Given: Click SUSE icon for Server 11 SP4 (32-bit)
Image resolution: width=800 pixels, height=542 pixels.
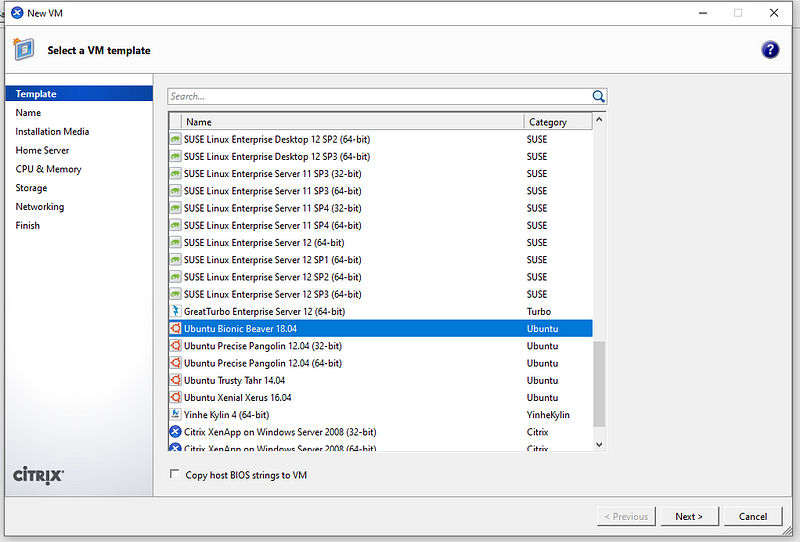Looking at the screenshot, I should click(x=175, y=208).
